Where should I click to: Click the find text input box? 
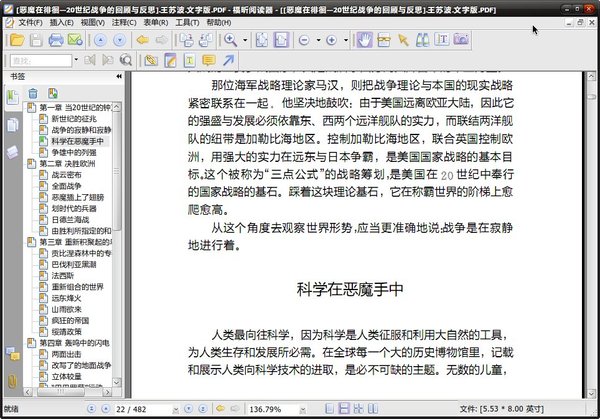point(41,60)
